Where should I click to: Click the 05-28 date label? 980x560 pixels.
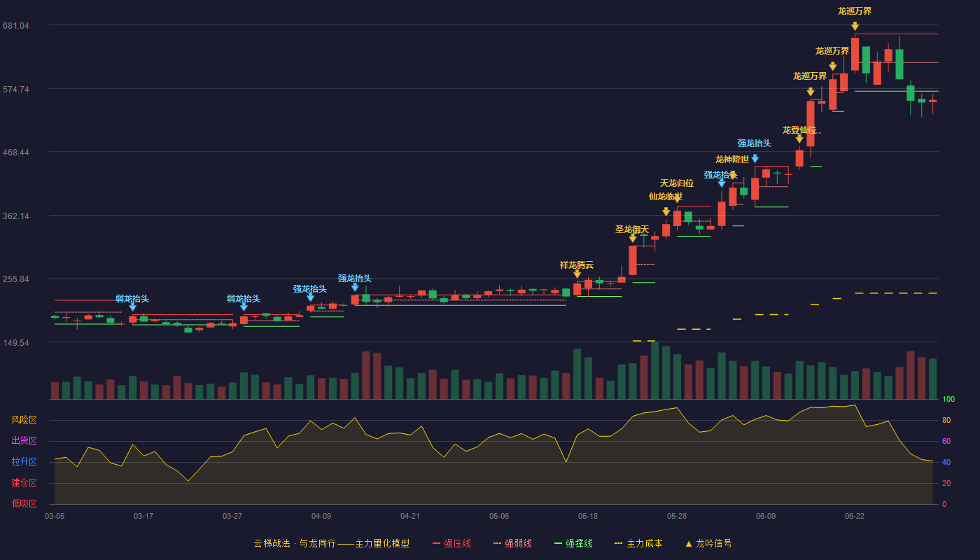[x=677, y=516]
